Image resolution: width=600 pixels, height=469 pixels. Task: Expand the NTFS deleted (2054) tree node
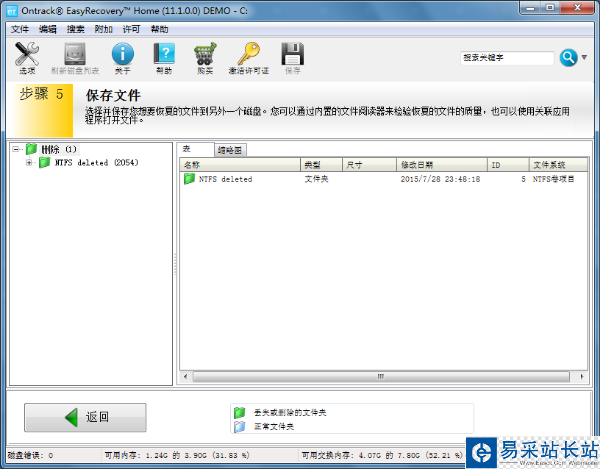pyautogui.click(x=29, y=163)
